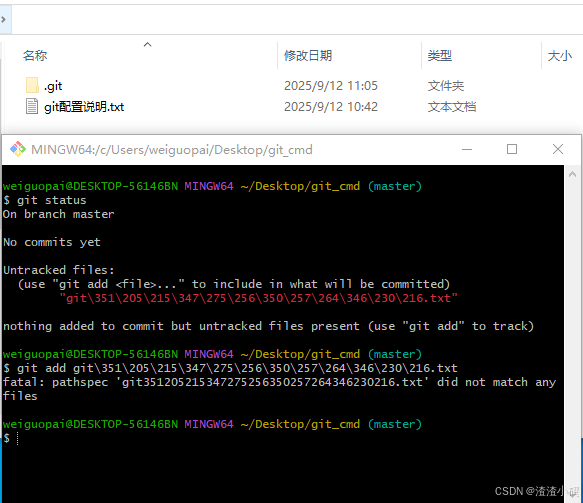Click the date 2025/9/12 10:42

tap(331, 107)
